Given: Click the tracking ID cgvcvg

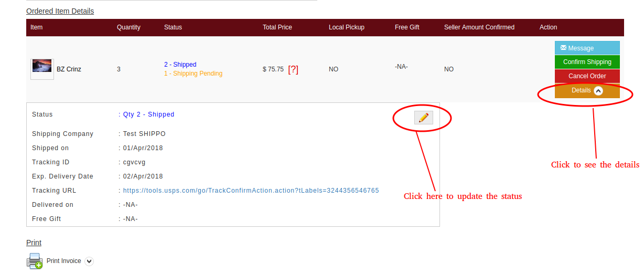Looking at the screenshot, I should tap(134, 162).
